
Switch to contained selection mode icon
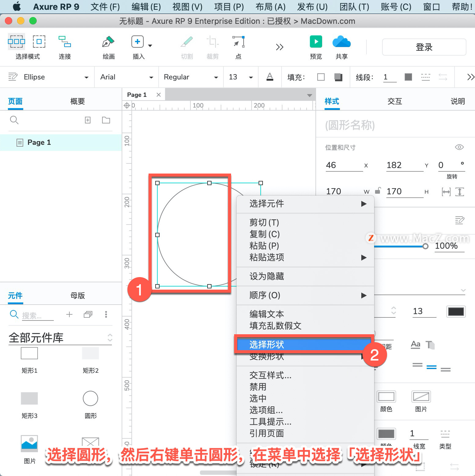click(x=39, y=42)
